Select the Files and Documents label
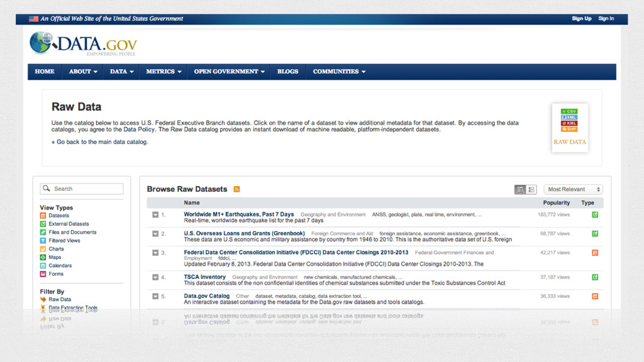The image size is (644, 362). pyautogui.click(x=72, y=232)
